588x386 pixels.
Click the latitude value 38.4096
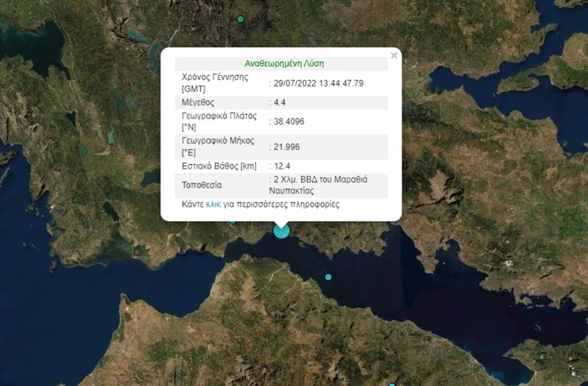coord(288,122)
